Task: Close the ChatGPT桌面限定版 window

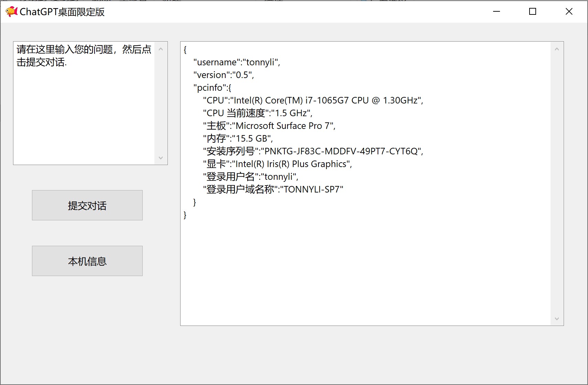Action: click(x=569, y=12)
